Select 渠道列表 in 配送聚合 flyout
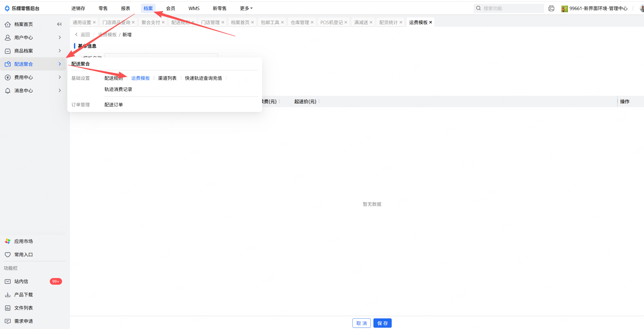The height and width of the screenshot is (329, 644). [167, 78]
